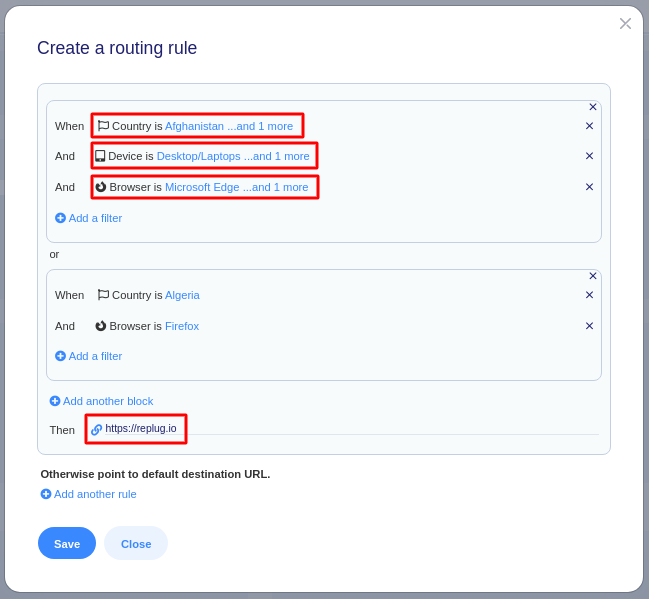
Task: Open Device dropdown showing Desktop/Laptops
Action: pyautogui.click(x=204, y=156)
